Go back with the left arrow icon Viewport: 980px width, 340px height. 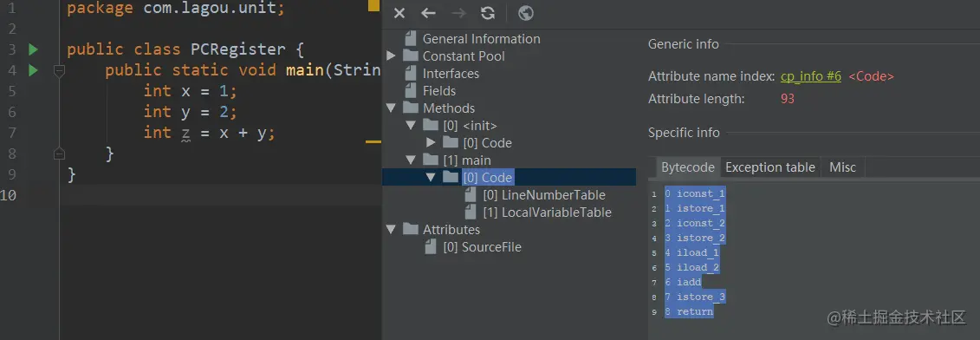(428, 13)
